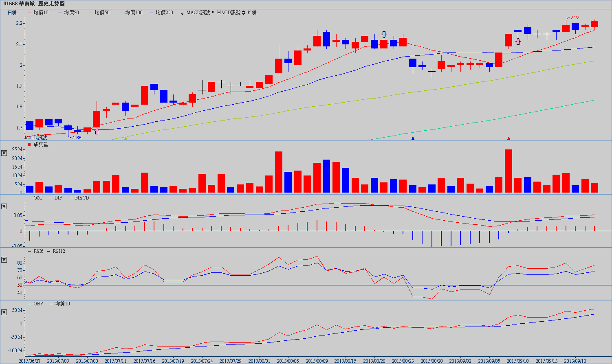
Task: Click the 均價100 teal line swatch
Action: point(121,13)
